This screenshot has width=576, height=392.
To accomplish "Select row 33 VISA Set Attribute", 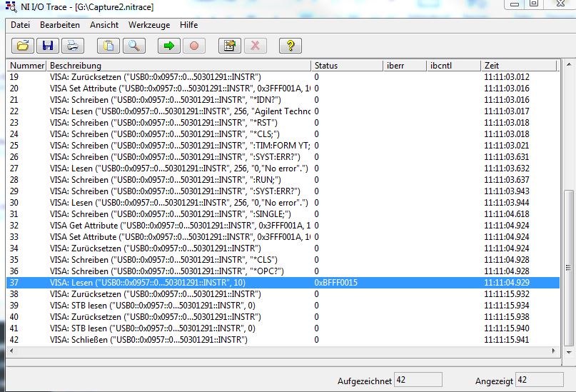I will [x=283, y=236].
